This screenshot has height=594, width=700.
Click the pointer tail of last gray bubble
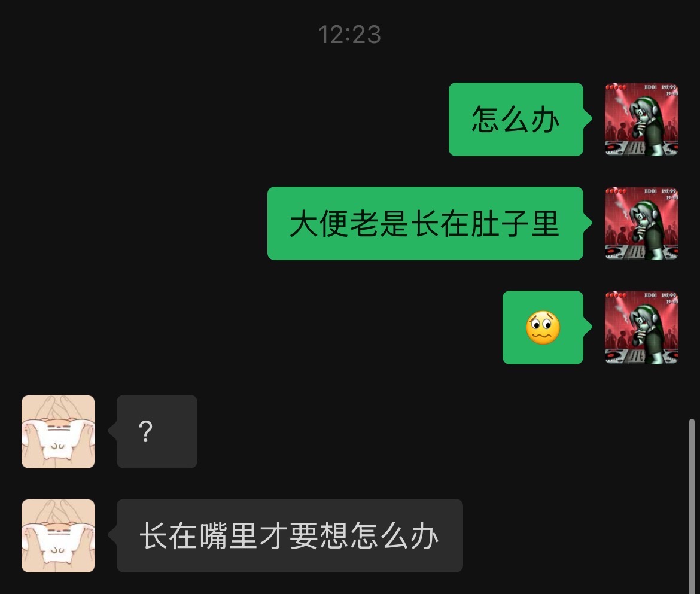[x=112, y=535]
